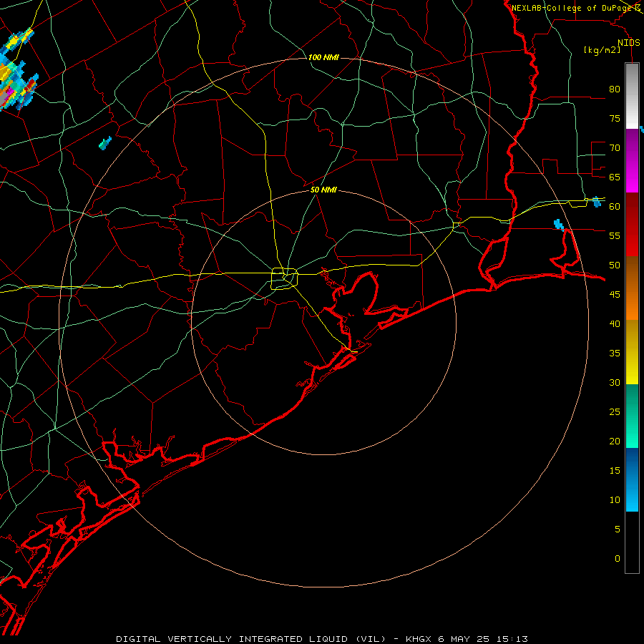Click the small isolated cyan echo inland
The height and width of the screenshot is (644, 644).
coord(105,143)
